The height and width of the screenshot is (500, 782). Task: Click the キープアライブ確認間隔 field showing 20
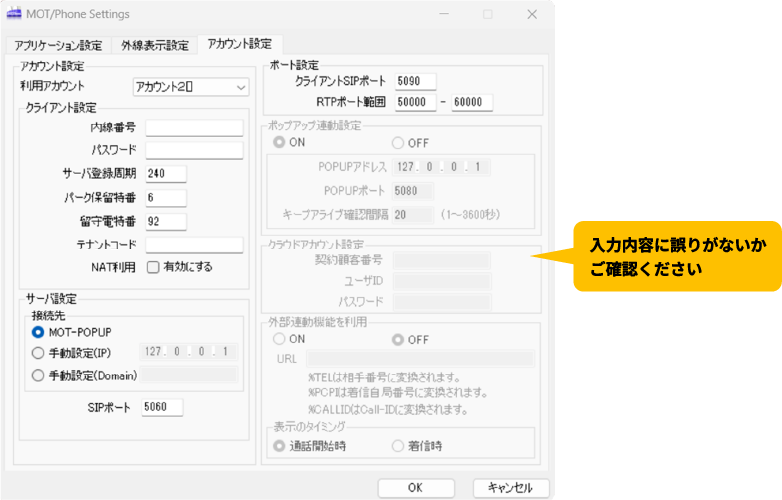(x=412, y=215)
